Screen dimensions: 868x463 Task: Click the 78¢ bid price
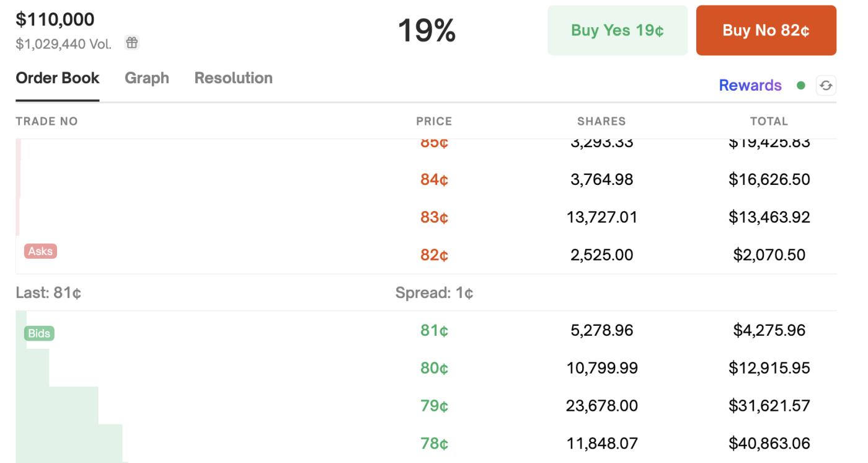434,444
